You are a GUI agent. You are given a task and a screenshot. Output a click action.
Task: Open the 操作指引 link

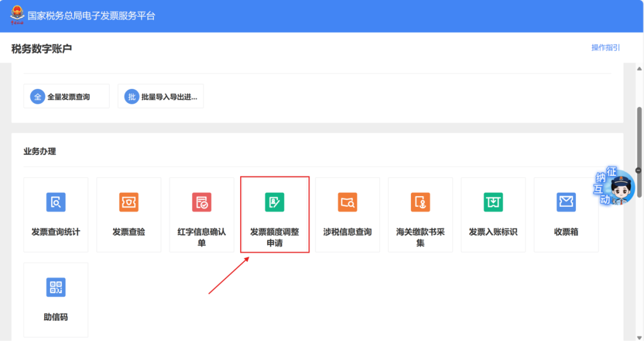[x=605, y=48]
